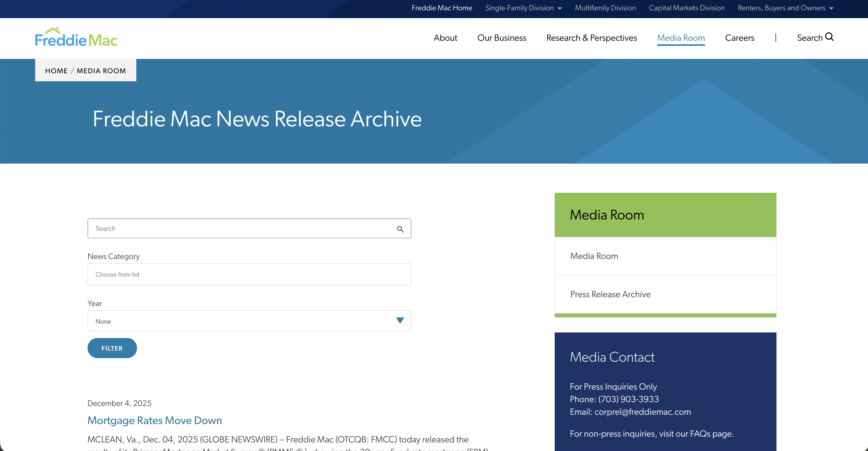Open the About menu
The height and width of the screenshot is (451, 868).
[x=445, y=38]
